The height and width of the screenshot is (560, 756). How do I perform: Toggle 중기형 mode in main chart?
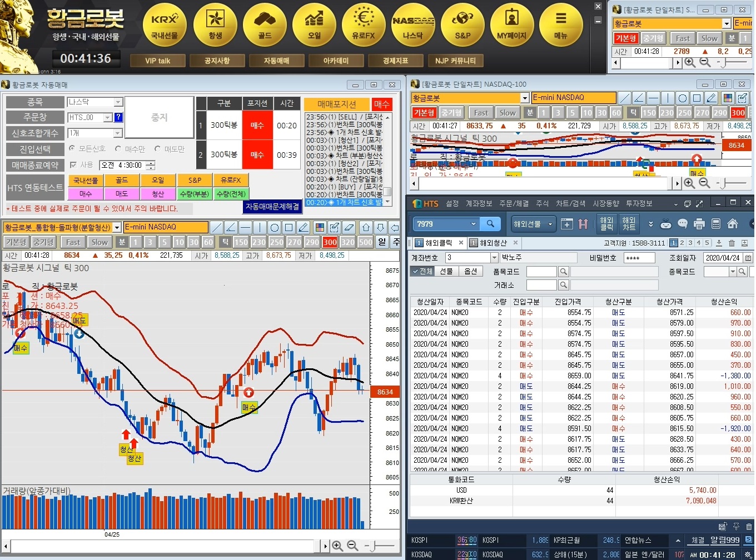[43, 242]
